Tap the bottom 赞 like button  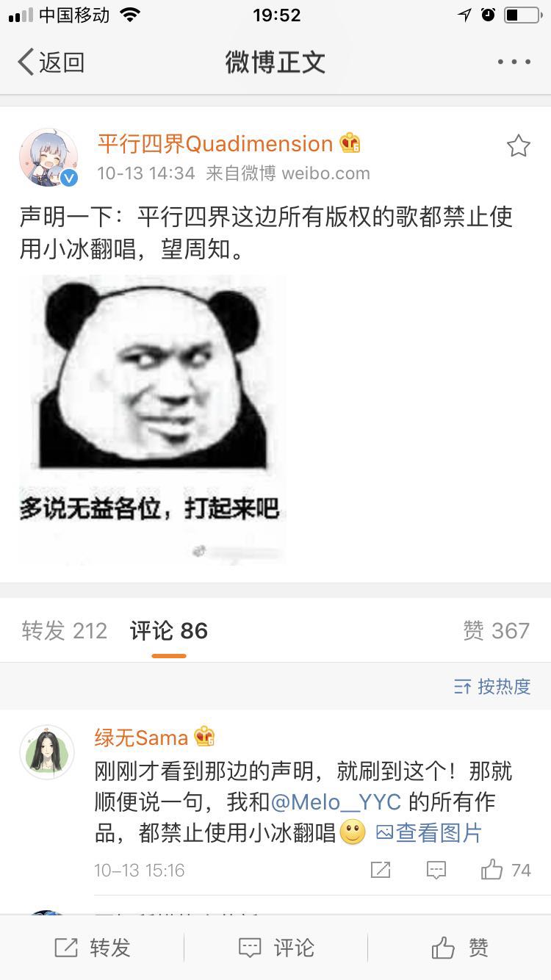(459, 948)
